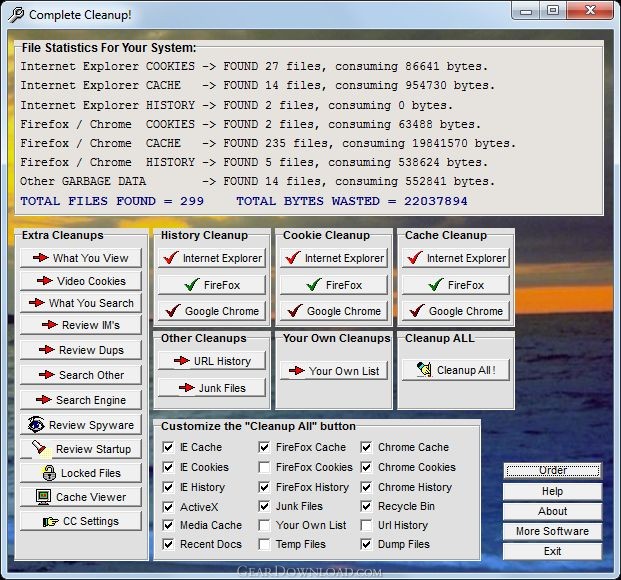Toggle the Media Cache checkbox
This screenshot has height=580, width=621.
pyautogui.click(x=168, y=525)
